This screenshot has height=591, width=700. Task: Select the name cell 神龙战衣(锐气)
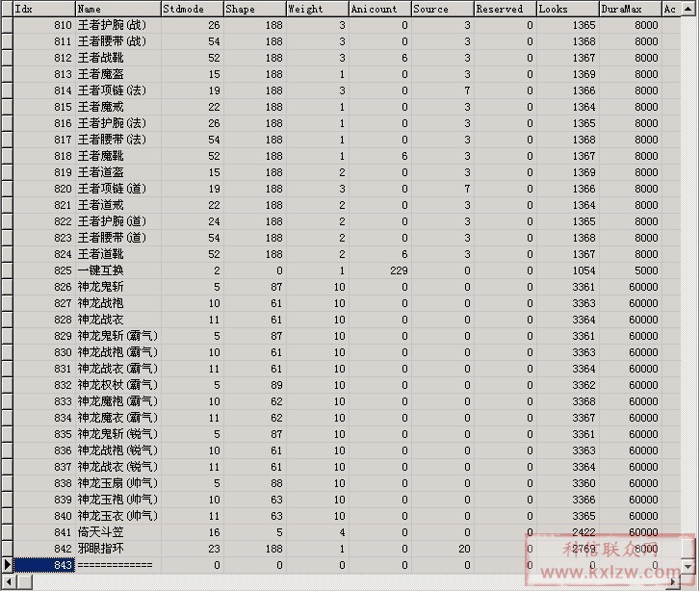coord(117,467)
